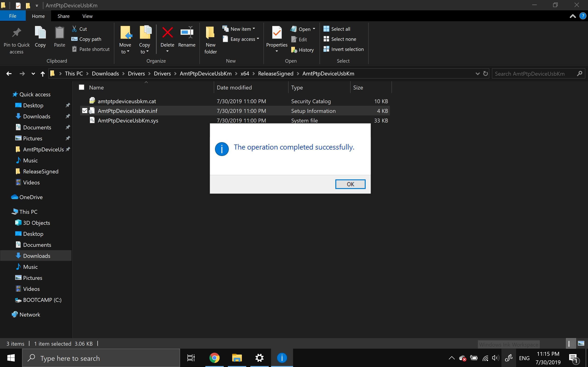588x367 pixels.
Task: Expand the New item dropdown
Action: tap(254, 28)
